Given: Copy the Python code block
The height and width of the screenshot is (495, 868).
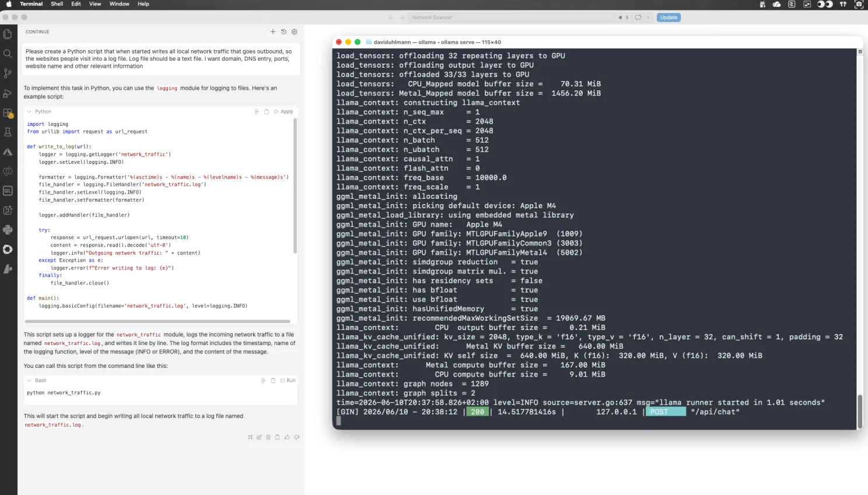Looking at the screenshot, I should [267, 111].
